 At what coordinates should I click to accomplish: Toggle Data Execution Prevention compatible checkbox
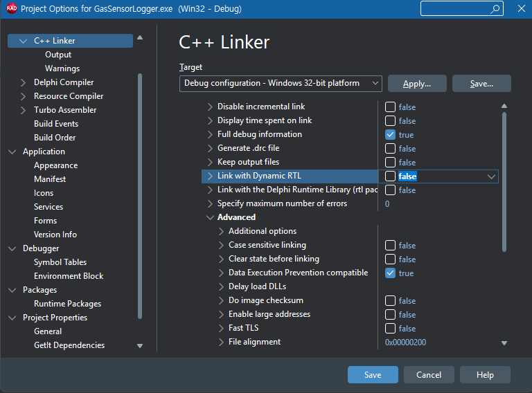pyautogui.click(x=391, y=273)
